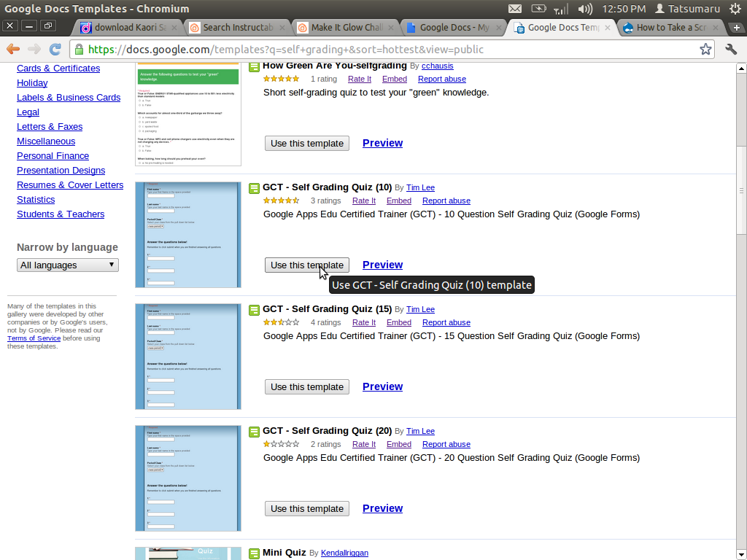
Task: Switch to the Search Instructables tab
Action: click(232, 28)
